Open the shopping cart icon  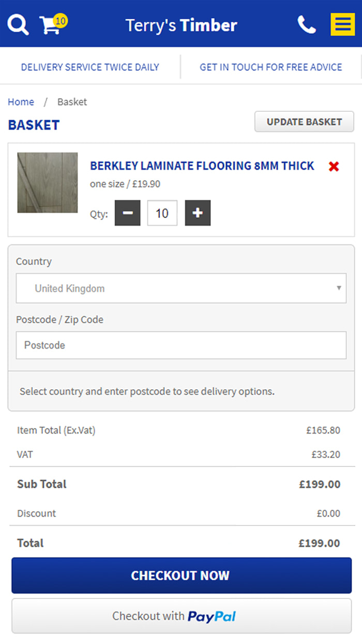49,25
